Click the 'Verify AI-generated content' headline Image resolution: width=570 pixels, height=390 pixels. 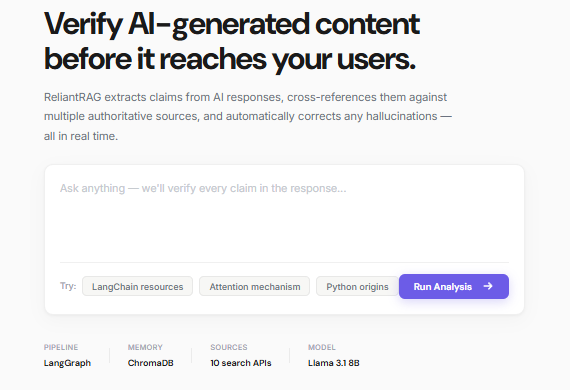point(232,25)
